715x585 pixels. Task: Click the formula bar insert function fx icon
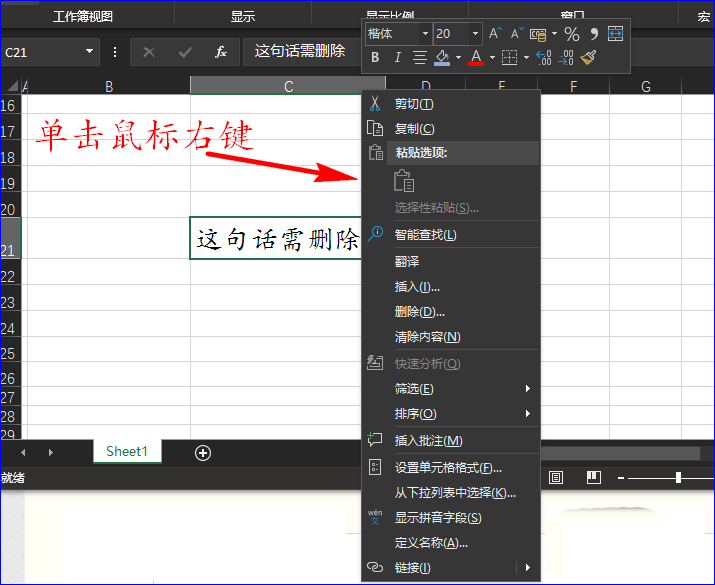(221, 52)
